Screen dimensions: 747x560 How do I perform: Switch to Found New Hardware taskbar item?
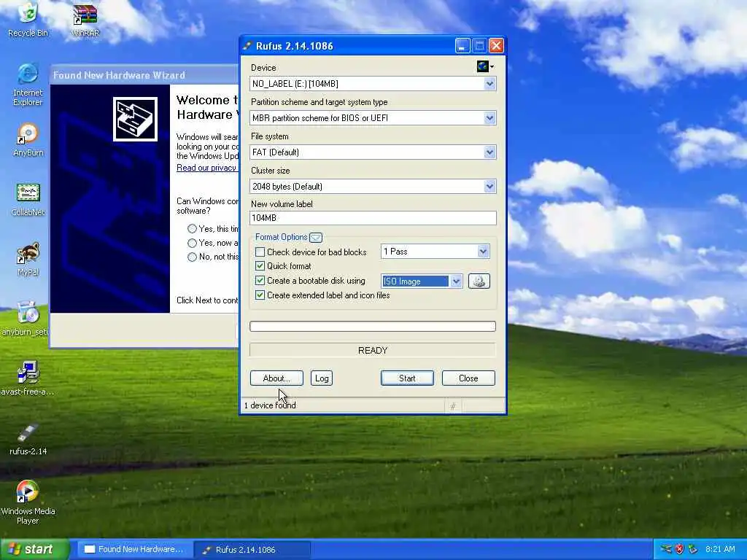[x=134, y=550]
